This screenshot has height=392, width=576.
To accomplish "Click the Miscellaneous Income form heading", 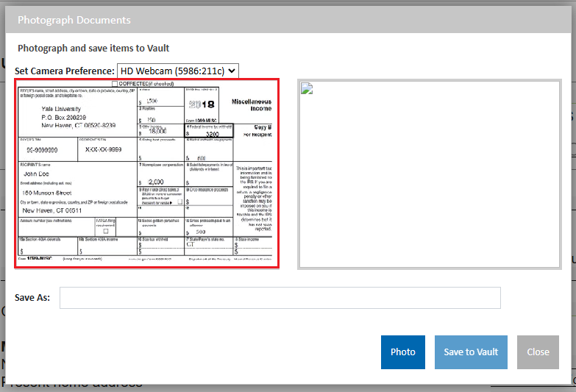I will point(251,105).
